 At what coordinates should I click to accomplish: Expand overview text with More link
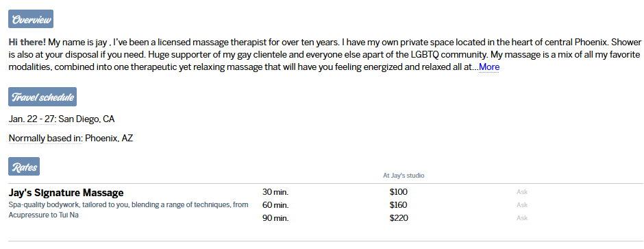[488, 67]
